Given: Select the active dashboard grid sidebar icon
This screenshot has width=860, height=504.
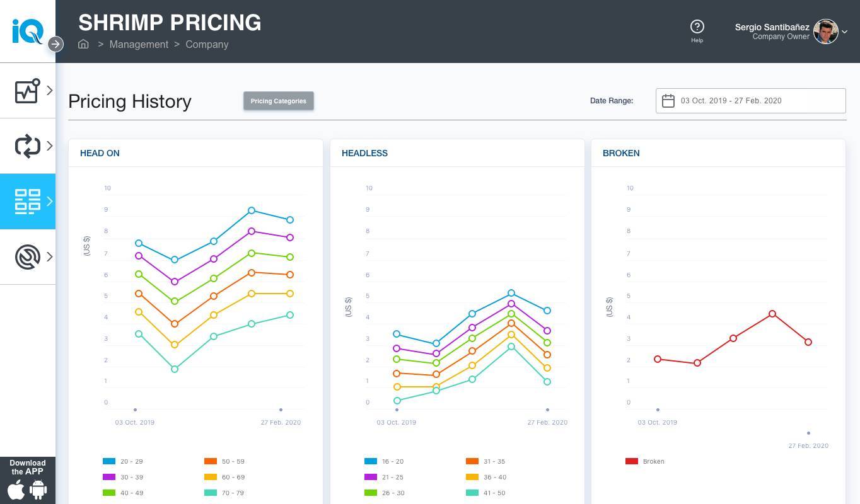Looking at the screenshot, I should pos(27,202).
